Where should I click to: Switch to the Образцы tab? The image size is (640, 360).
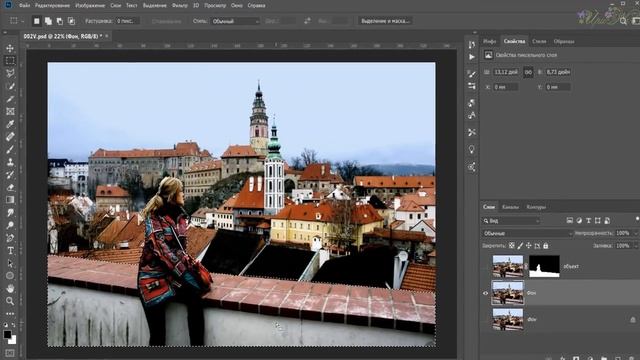click(x=564, y=41)
